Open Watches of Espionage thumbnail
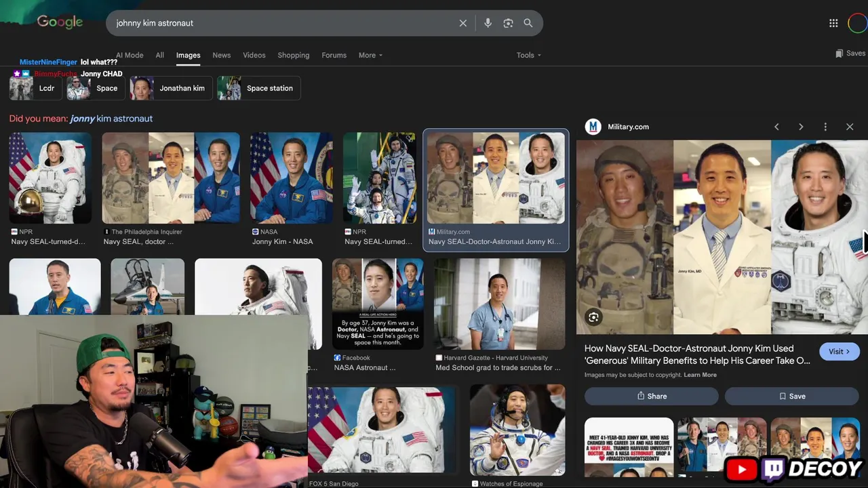The width and height of the screenshot is (868, 488). 517,430
